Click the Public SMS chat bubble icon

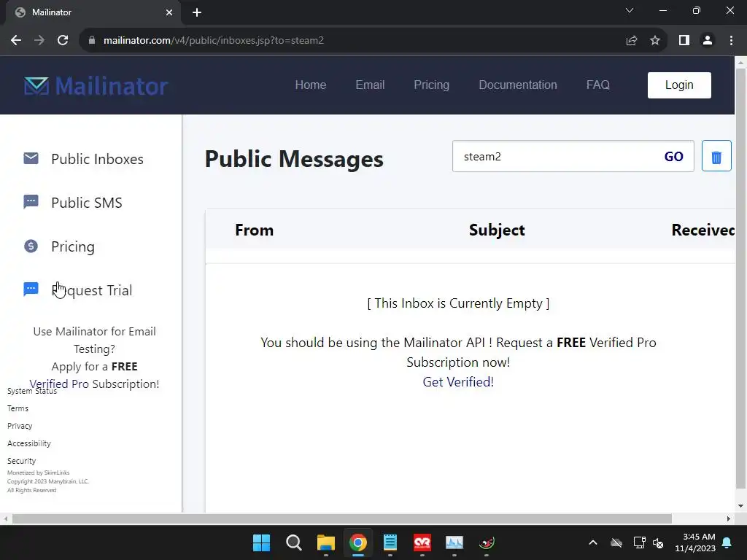point(31,202)
